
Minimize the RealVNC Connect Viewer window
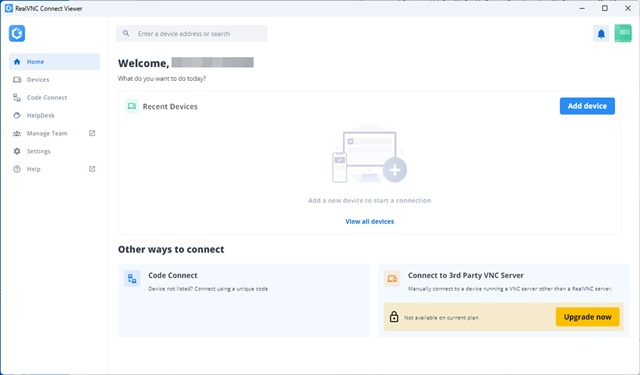(582, 8)
